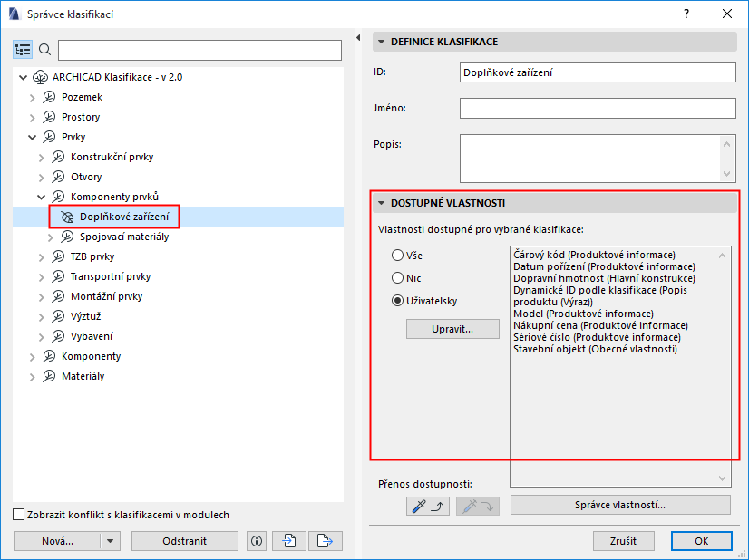
Task: Pick up availability with the eyedropper button
Action: (x=427, y=506)
